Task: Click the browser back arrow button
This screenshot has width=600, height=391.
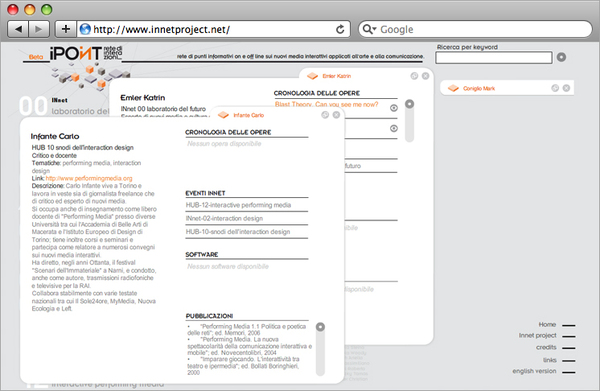Action: pyautogui.click(x=18, y=29)
